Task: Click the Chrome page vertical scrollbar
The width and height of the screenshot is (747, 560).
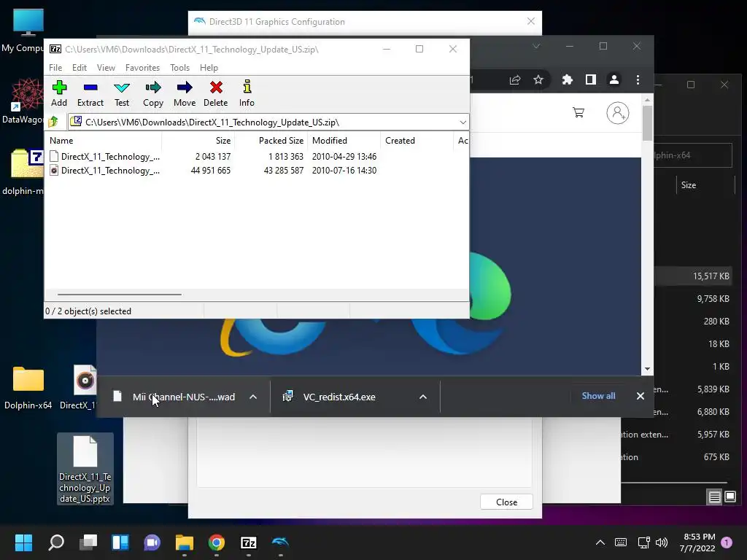Action: (647, 122)
